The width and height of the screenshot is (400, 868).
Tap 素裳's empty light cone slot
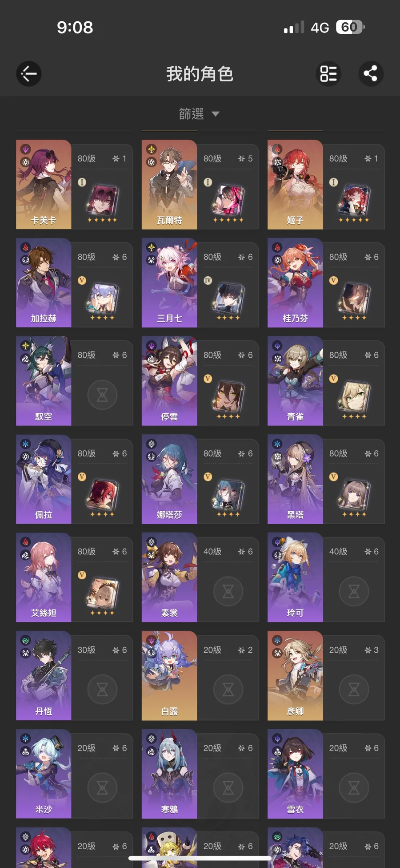[x=228, y=591]
